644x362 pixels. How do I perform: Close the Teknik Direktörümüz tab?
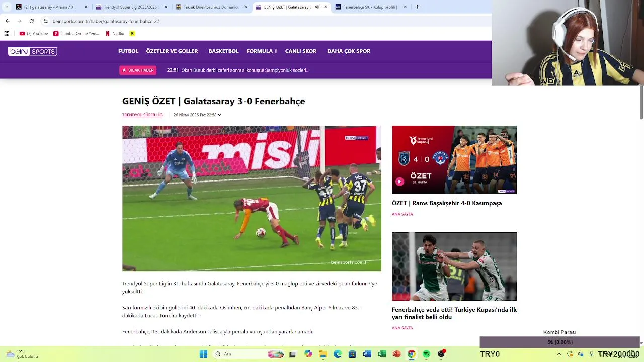coord(246,7)
